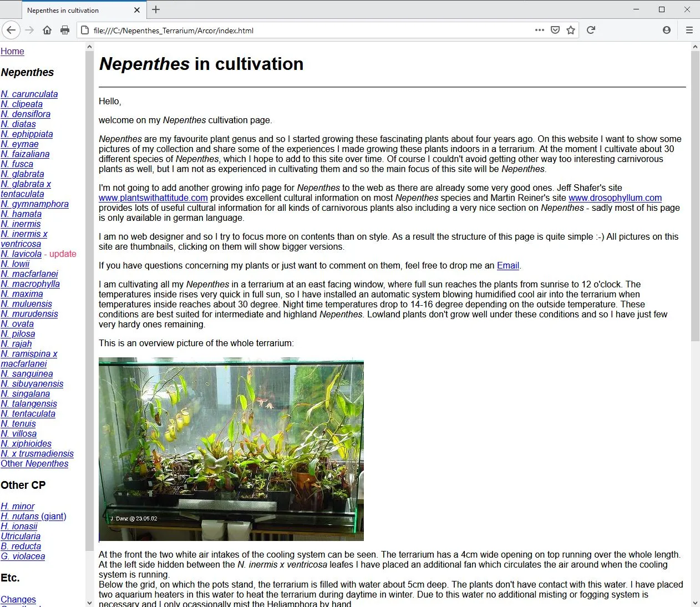
Task: Open the page actions three-dots menu
Action: (x=539, y=30)
